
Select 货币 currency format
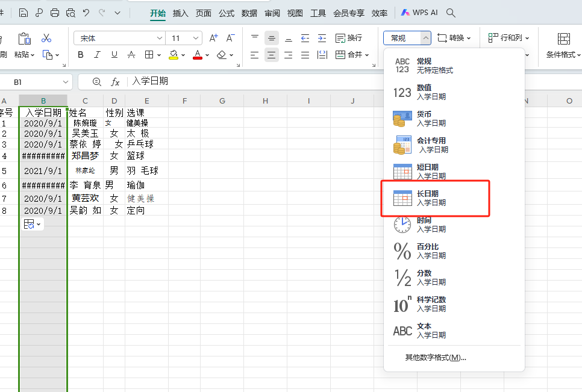454,119
